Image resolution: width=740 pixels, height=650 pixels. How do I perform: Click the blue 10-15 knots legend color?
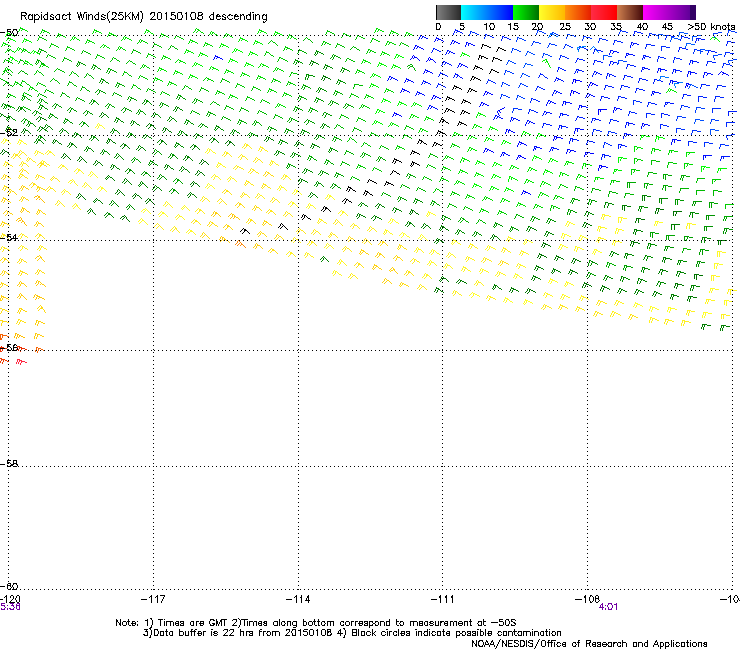click(x=500, y=12)
